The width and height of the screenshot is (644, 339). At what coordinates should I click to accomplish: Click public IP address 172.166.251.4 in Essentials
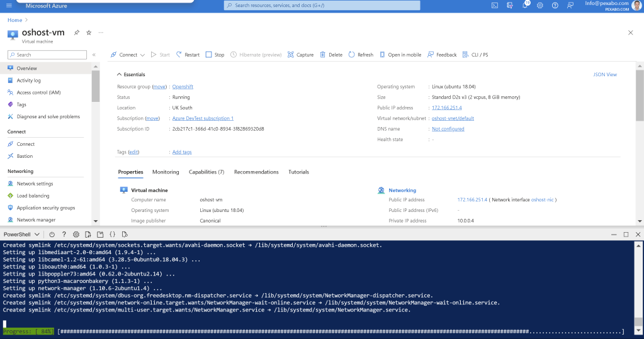(x=447, y=108)
